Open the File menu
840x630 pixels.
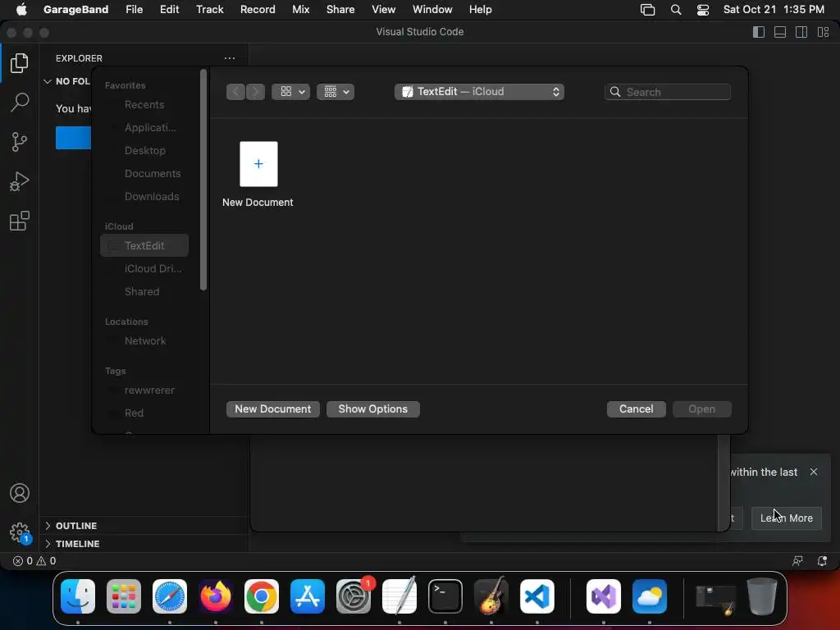pos(134,10)
